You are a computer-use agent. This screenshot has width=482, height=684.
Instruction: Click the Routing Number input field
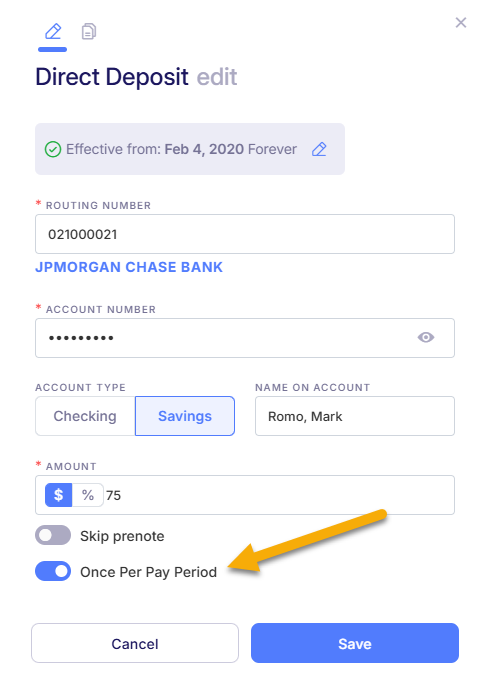(245, 234)
